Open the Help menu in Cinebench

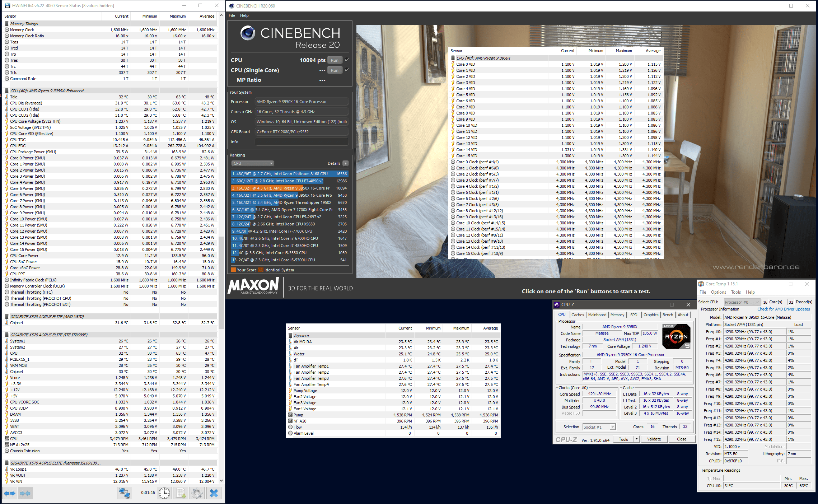pyautogui.click(x=244, y=15)
